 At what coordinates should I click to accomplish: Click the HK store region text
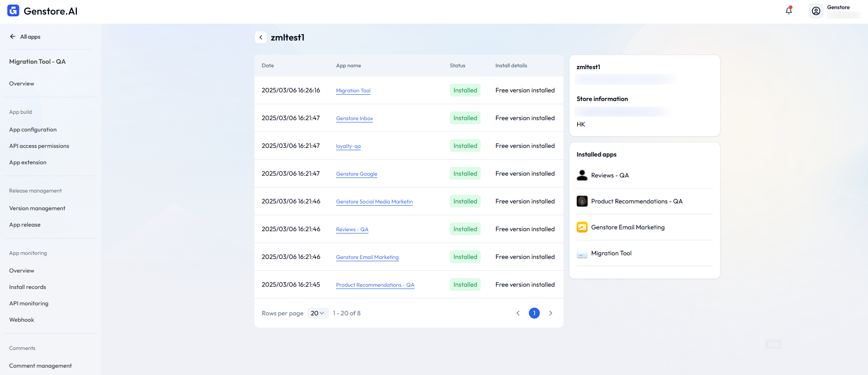[581, 124]
